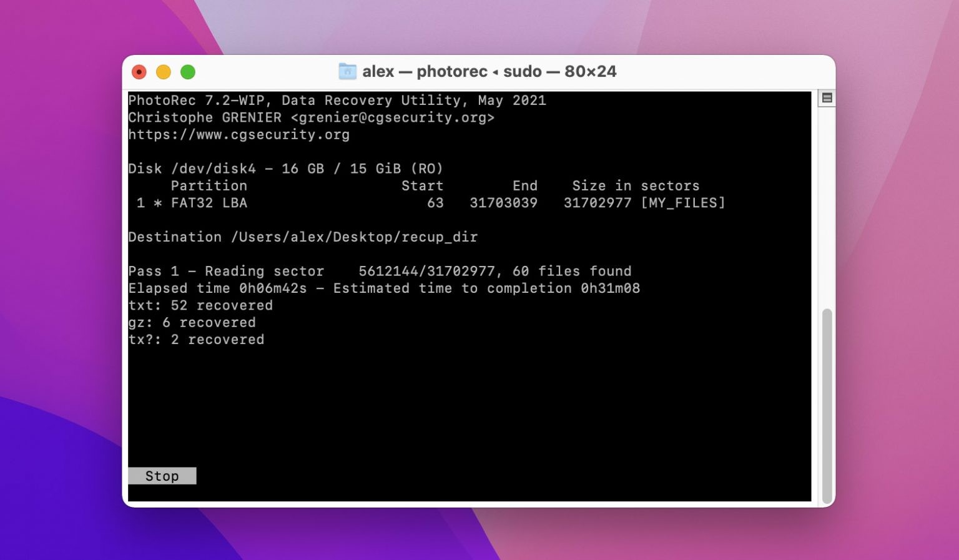Screen dimensions: 959x560
Task: Click the red close window button
Action: (x=139, y=72)
